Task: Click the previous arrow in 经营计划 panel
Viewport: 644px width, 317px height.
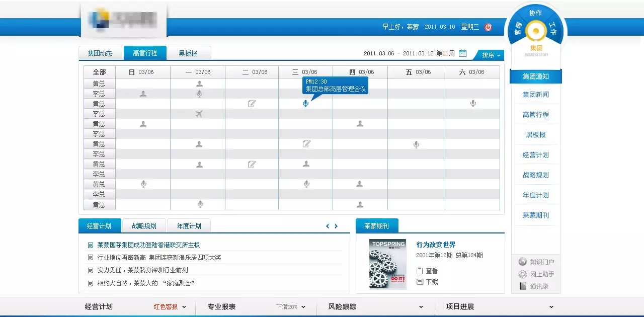Action: 328,226
